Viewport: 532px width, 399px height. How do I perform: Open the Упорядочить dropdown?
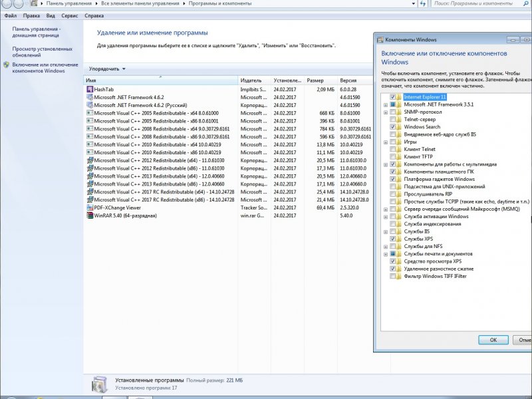click(107, 69)
